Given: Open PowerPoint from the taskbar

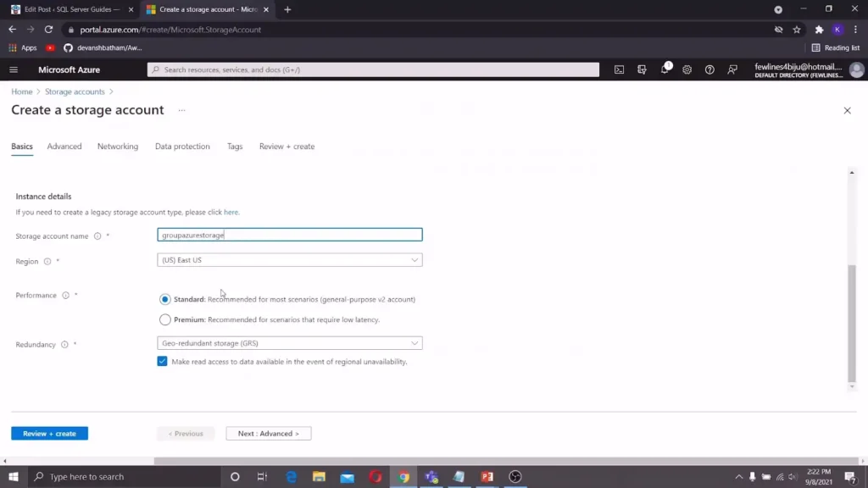Looking at the screenshot, I should [487, 476].
